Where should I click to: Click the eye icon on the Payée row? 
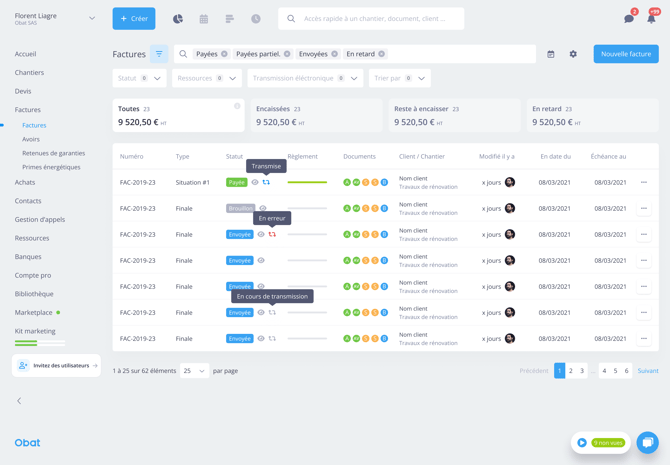(255, 183)
